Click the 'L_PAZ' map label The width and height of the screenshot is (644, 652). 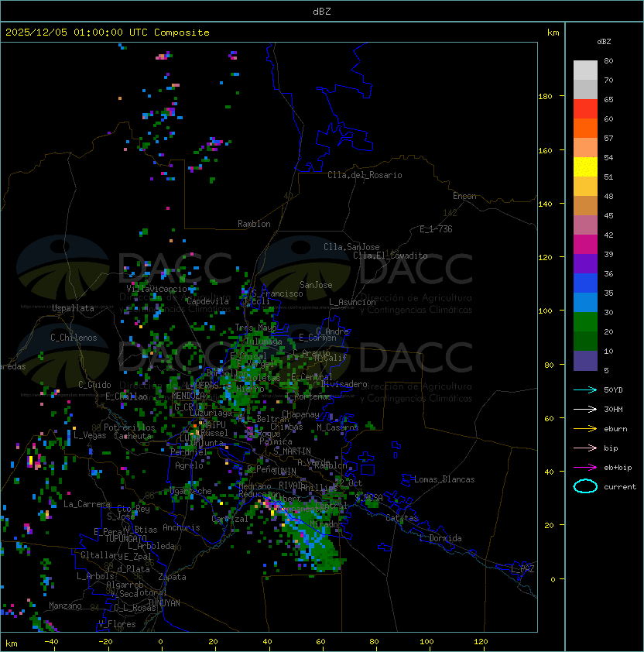click(x=522, y=569)
